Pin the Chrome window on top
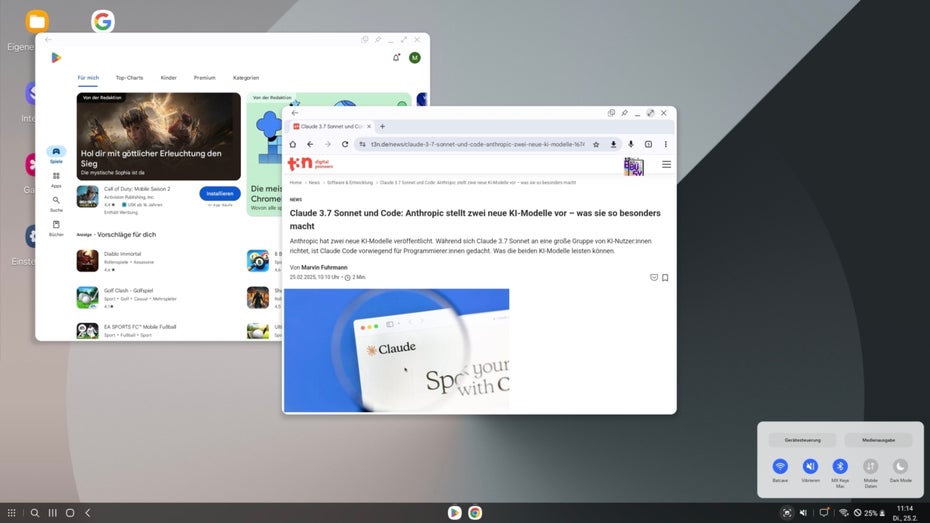Image resolution: width=930 pixels, height=523 pixels. [x=624, y=113]
